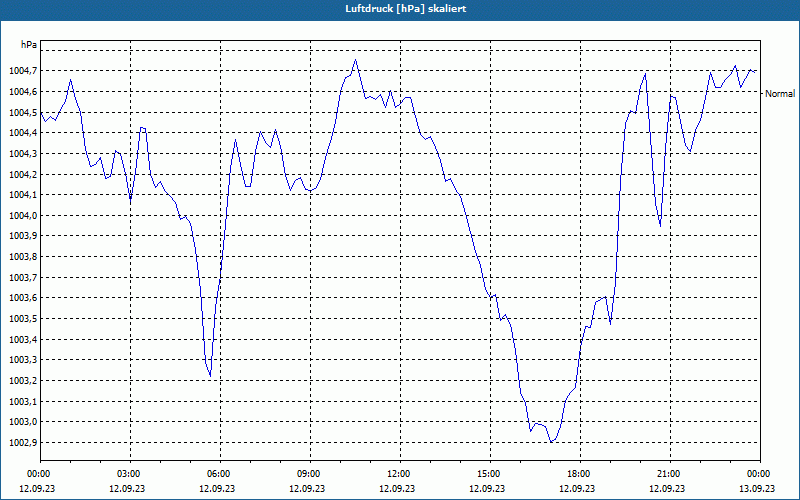Click the 1002,9 y-axis value

(x=23, y=443)
